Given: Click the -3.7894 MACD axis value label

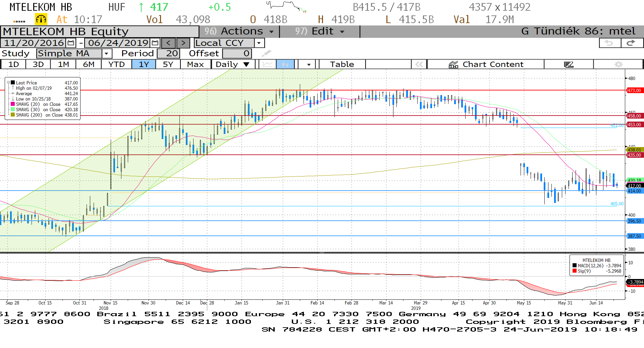Looking at the screenshot, I should [x=635, y=282].
